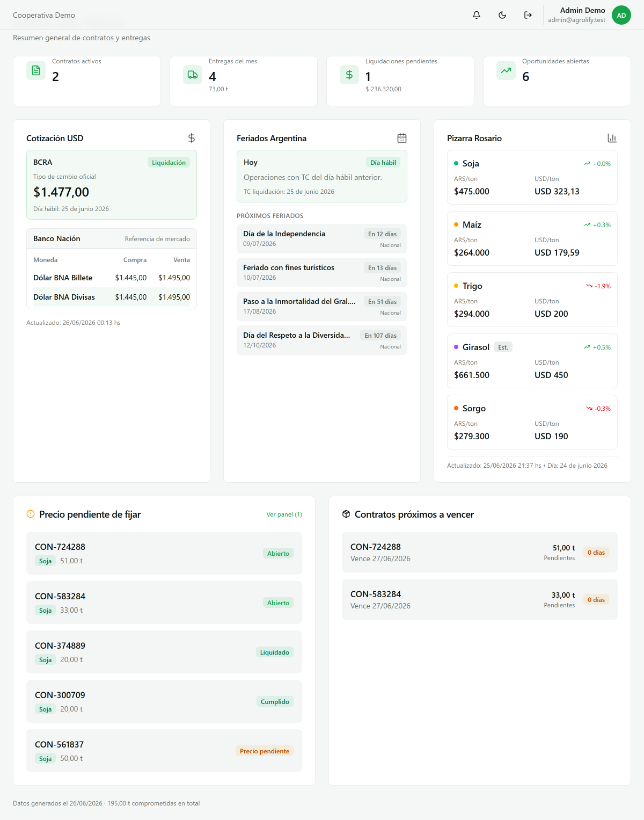644x820 pixels.
Task: Click the En 12 días badge
Action: pos(382,234)
